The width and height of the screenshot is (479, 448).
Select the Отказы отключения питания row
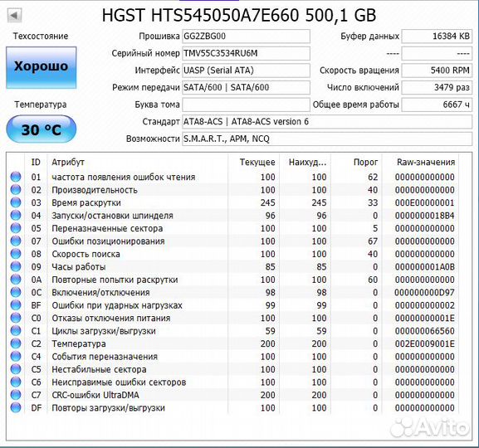click(232, 318)
